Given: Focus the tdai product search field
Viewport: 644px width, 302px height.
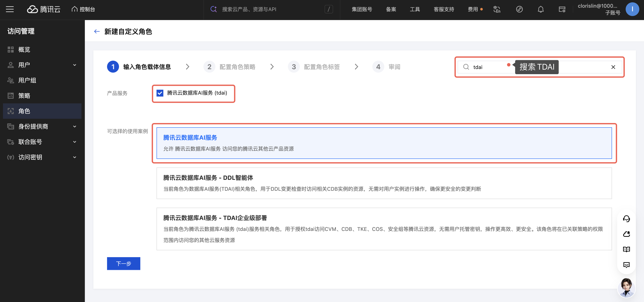Looking at the screenshot, I should coord(540,67).
